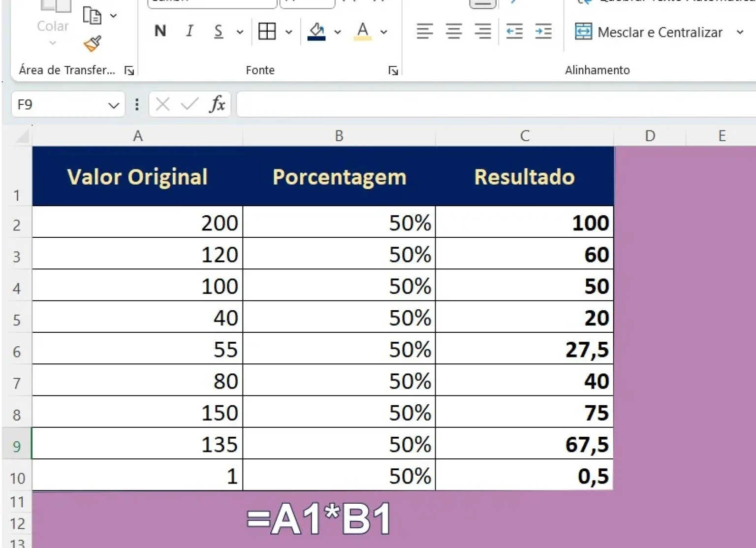This screenshot has height=548, width=756.
Task: Select column C header
Action: point(525,136)
